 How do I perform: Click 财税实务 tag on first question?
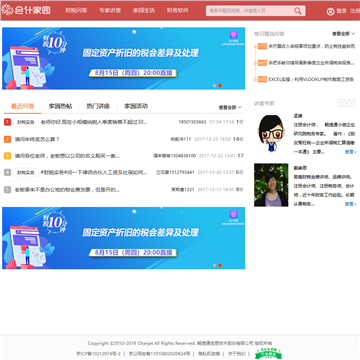click(x=26, y=122)
